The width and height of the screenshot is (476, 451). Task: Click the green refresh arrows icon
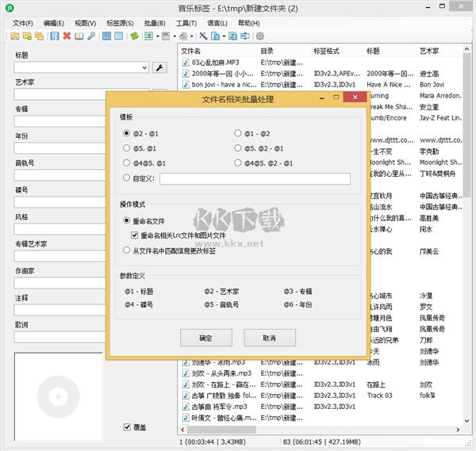tap(134, 36)
